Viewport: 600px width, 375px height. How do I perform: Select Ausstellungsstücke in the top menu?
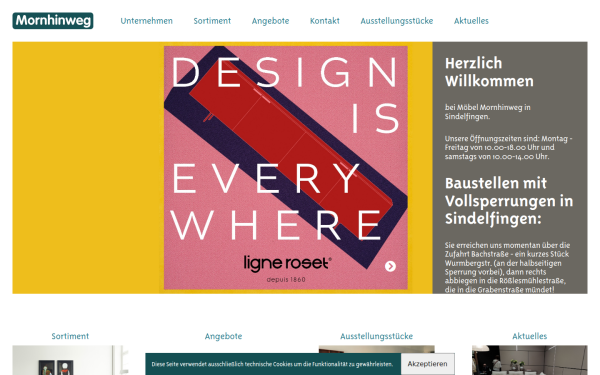click(x=396, y=21)
